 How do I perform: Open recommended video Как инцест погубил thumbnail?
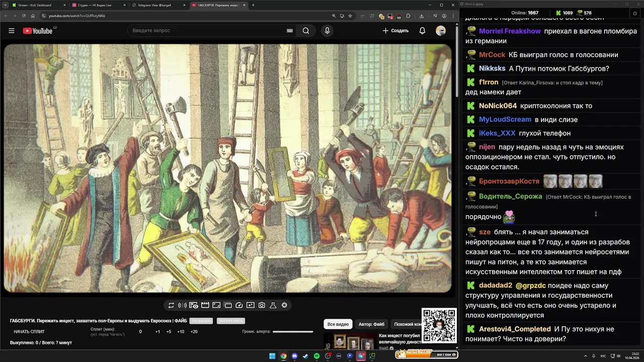click(x=349, y=341)
